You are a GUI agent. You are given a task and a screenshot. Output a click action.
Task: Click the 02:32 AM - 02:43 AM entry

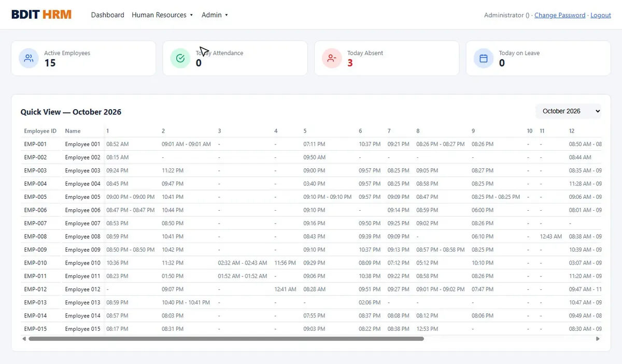click(x=243, y=263)
